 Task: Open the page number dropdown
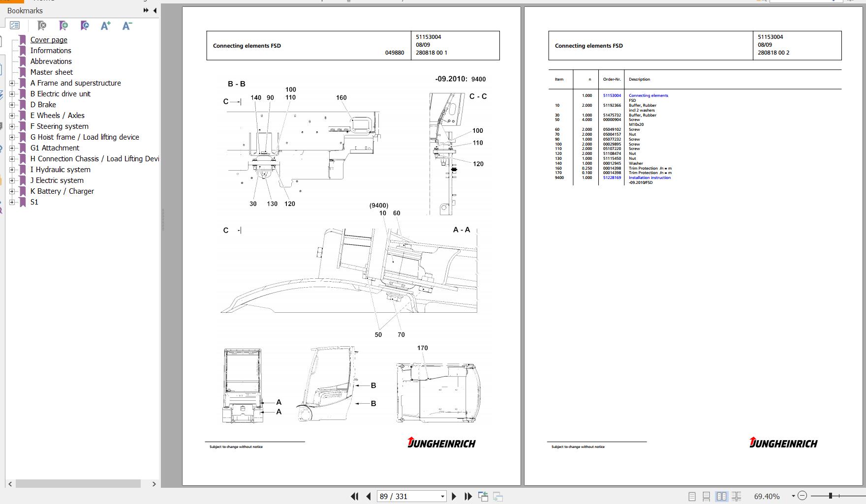coord(442,496)
